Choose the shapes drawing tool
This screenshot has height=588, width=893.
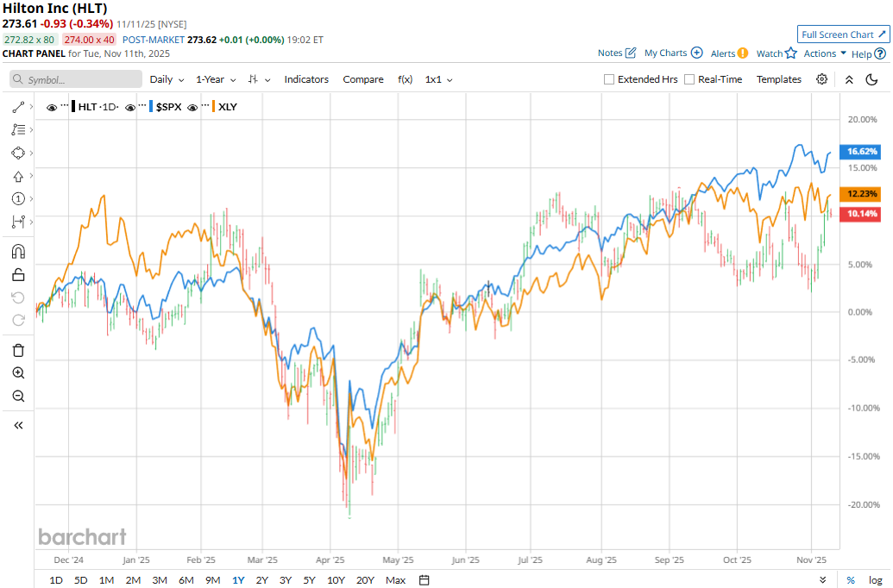coord(18,153)
